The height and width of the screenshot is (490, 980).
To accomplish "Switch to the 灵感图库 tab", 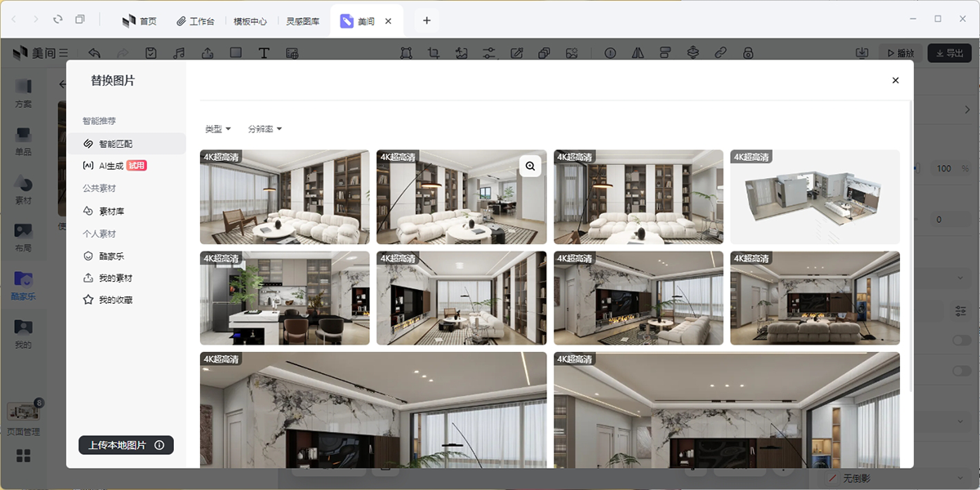I will click(x=303, y=20).
